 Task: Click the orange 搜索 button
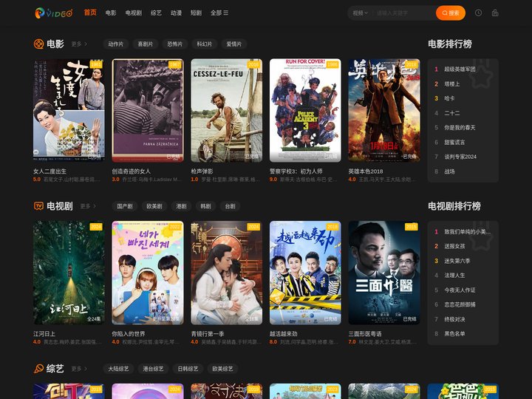pyautogui.click(x=451, y=13)
